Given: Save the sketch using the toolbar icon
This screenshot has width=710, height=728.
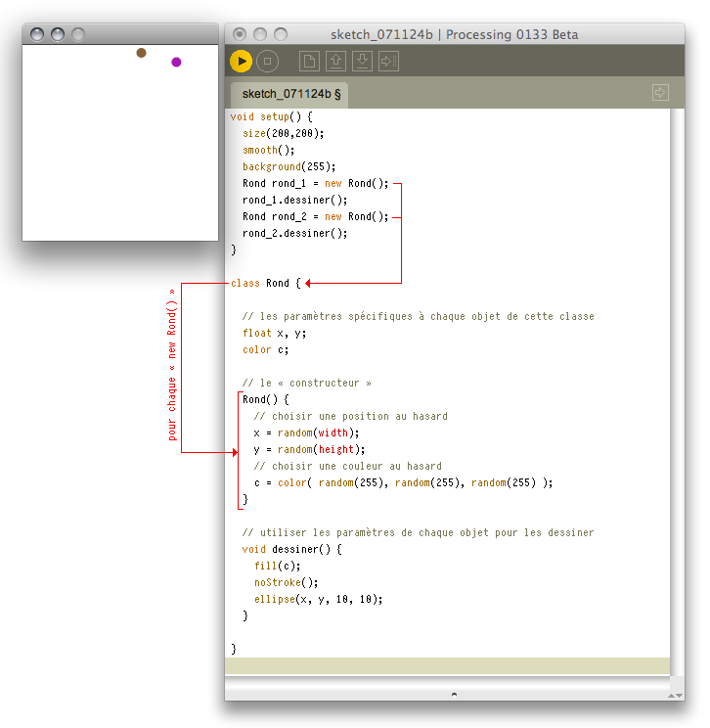Looking at the screenshot, I should click(x=362, y=62).
